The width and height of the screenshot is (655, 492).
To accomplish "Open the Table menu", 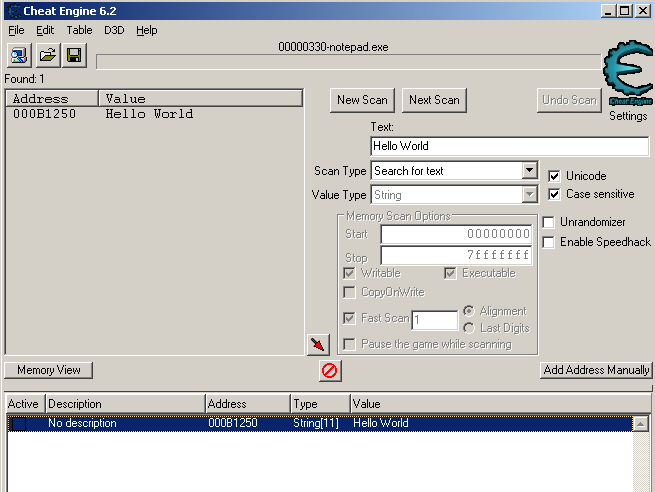I will 79,30.
